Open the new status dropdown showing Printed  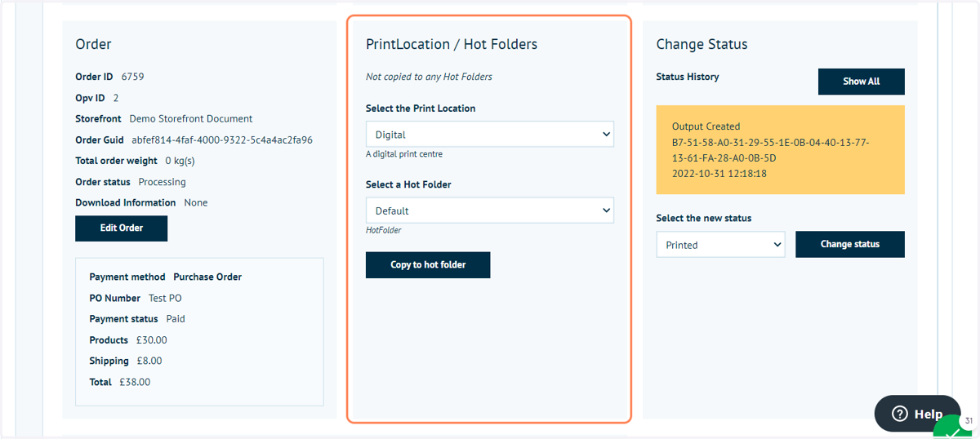[x=720, y=245]
